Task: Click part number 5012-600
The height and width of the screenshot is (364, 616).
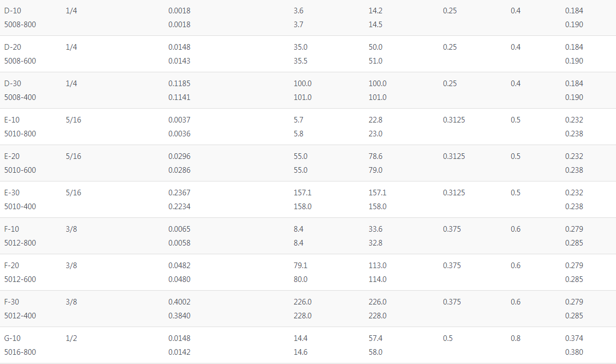Action: tap(20, 279)
